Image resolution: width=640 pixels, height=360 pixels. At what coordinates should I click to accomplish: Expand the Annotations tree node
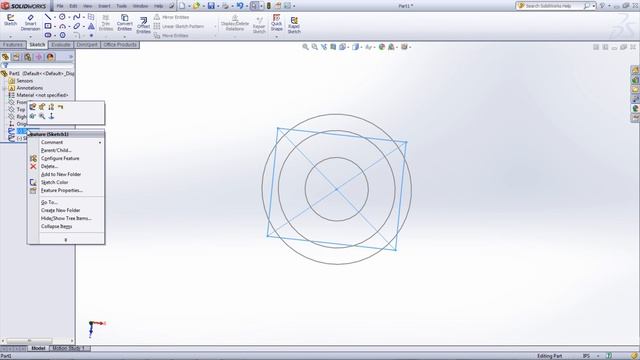(x=4, y=88)
